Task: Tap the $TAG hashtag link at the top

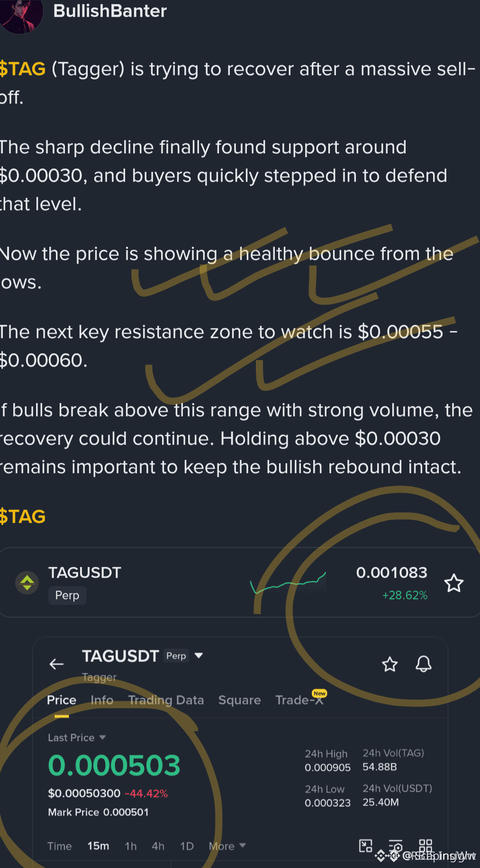Action: [23, 69]
